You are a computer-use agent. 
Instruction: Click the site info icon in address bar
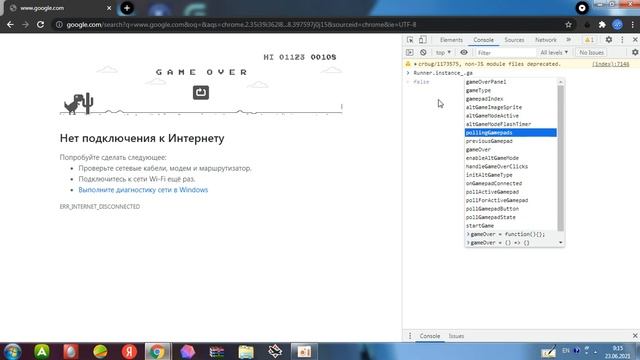pos(59,24)
